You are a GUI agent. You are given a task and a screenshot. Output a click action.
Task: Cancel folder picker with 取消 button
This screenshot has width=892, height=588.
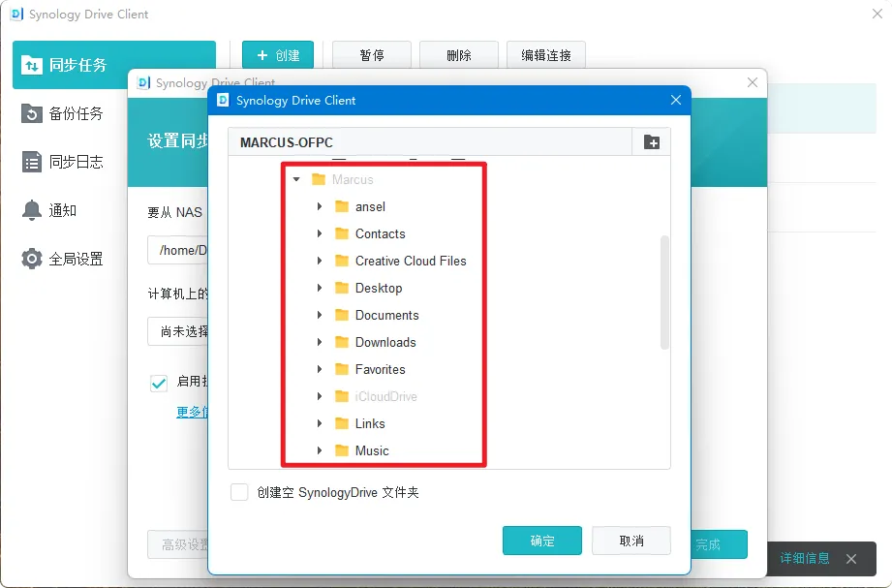point(631,541)
